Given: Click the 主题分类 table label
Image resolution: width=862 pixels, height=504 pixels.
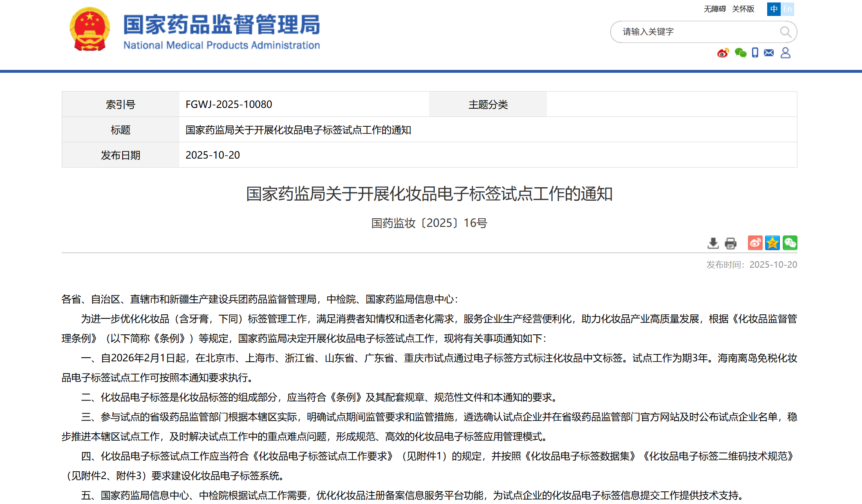Looking at the screenshot, I should (488, 104).
